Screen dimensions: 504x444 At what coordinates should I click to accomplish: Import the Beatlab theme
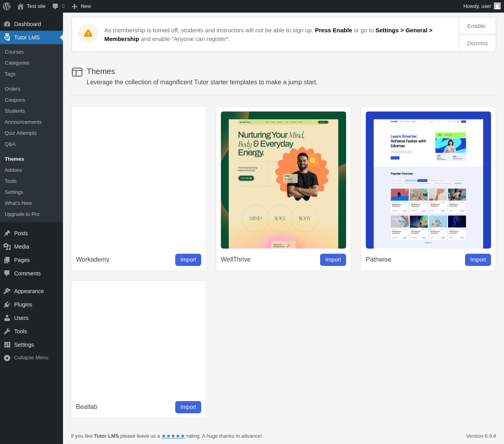tap(188, 407)
